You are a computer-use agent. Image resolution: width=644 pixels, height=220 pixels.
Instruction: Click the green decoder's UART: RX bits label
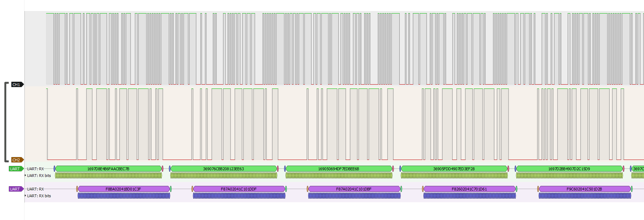39,176
